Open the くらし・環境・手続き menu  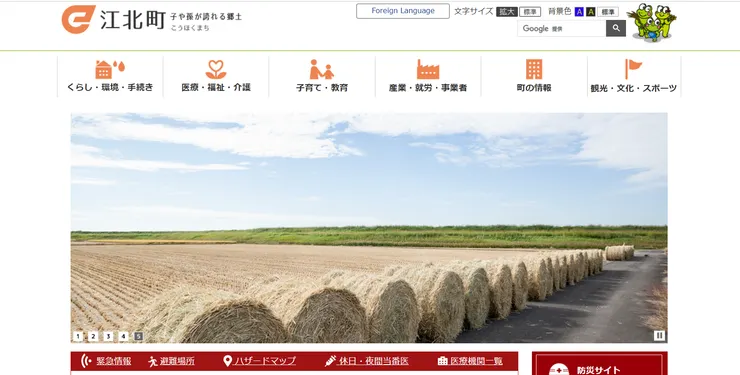[110, 87]
